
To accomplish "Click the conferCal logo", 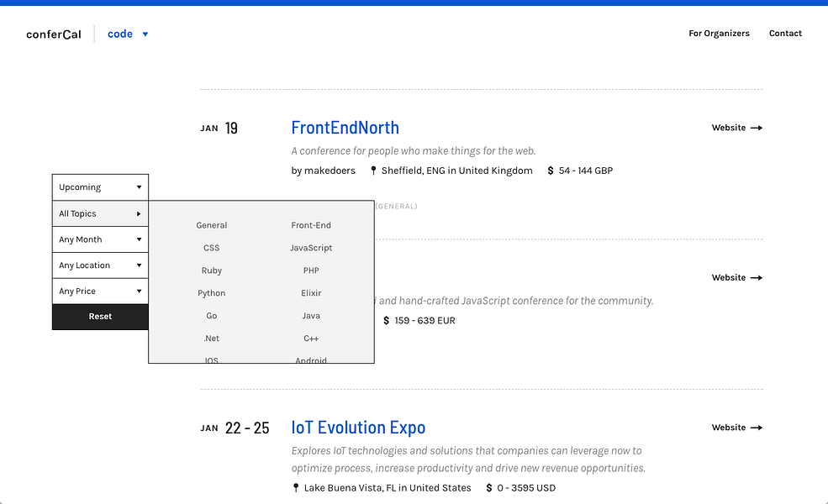I will pyautogui.click(x=53, y=34).
